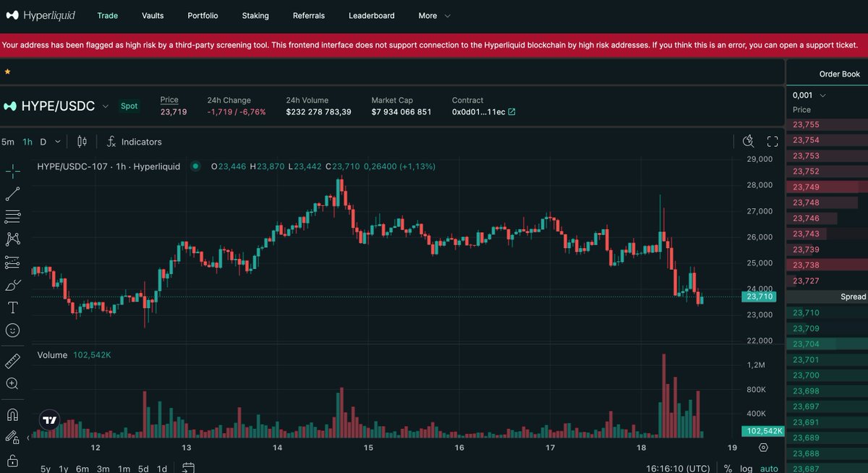Set chart range to 3m
Viewport: 868px width, 473px height.
[103, 469]
